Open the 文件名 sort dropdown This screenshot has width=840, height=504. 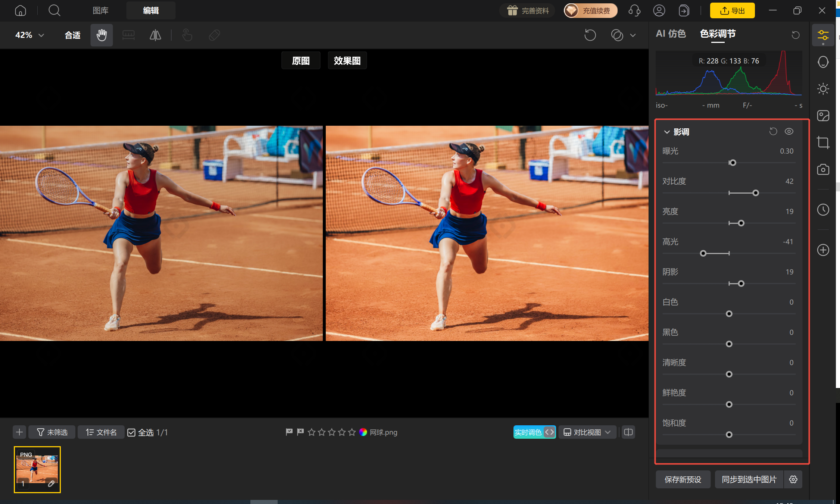101,432
